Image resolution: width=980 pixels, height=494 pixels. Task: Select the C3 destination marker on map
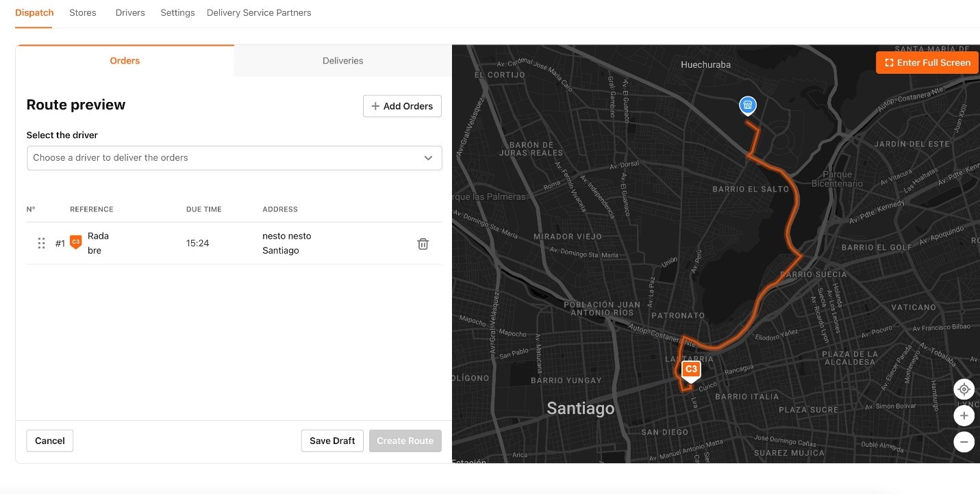691,370
